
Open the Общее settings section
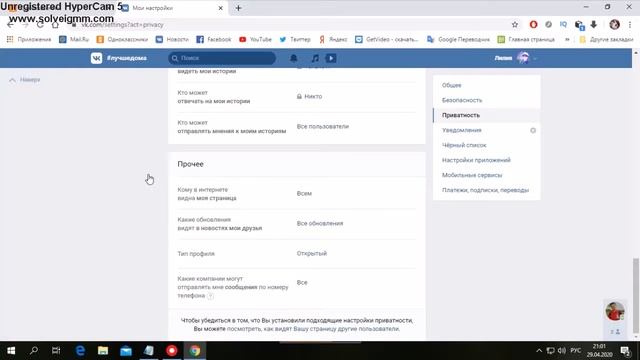(x=451, y=85)
